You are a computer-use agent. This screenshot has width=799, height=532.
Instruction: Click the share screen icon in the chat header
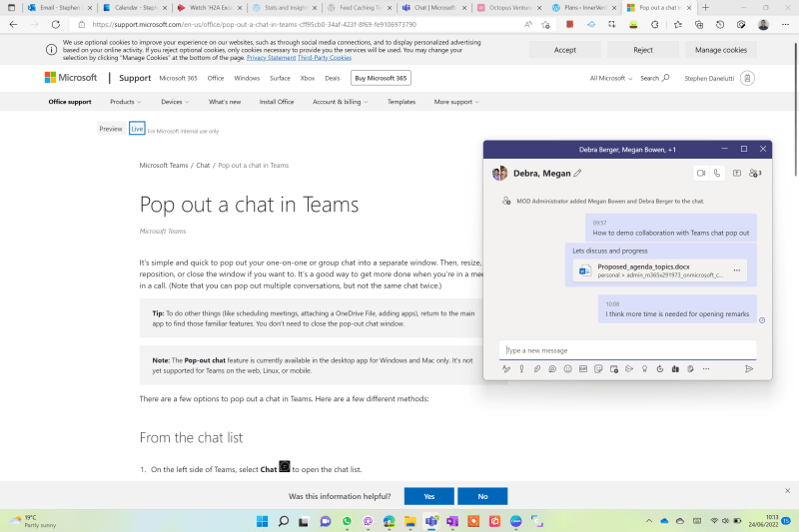(x=737, y=173)
